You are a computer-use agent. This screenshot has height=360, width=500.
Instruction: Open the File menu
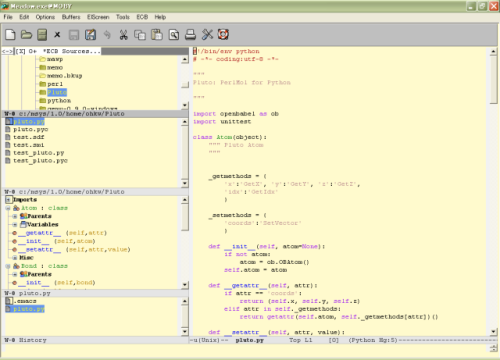point(8,17)
